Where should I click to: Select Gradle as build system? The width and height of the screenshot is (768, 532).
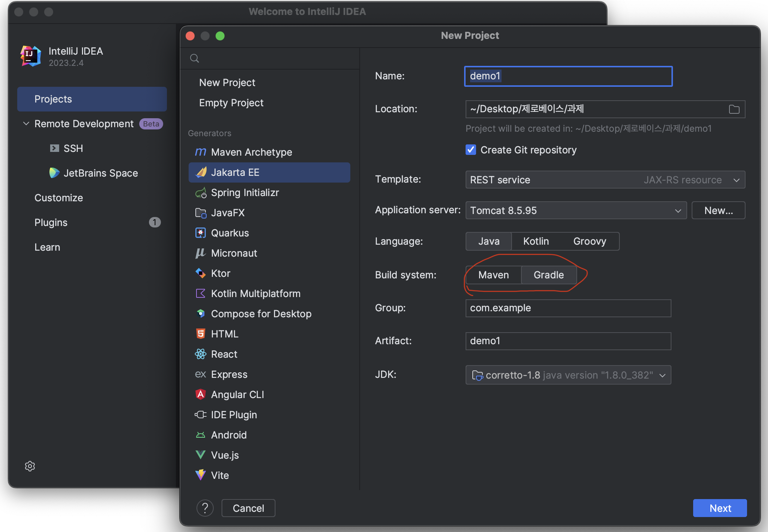[x=548, y=275]
